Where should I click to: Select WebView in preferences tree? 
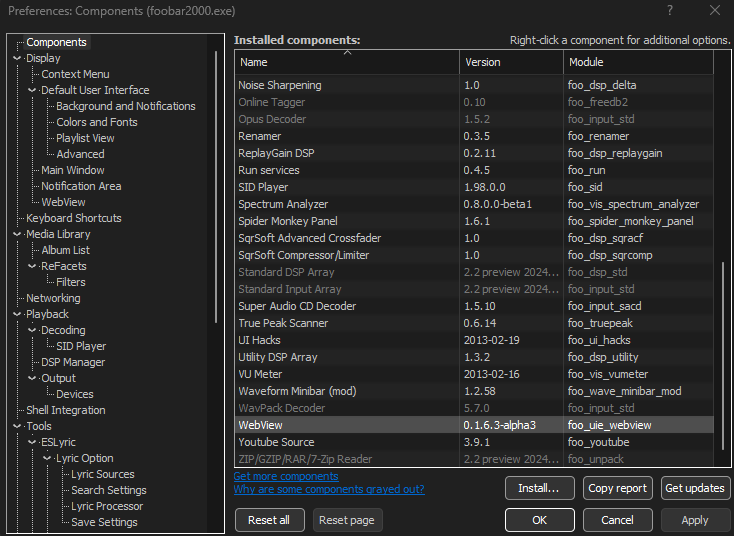point(63,202)
